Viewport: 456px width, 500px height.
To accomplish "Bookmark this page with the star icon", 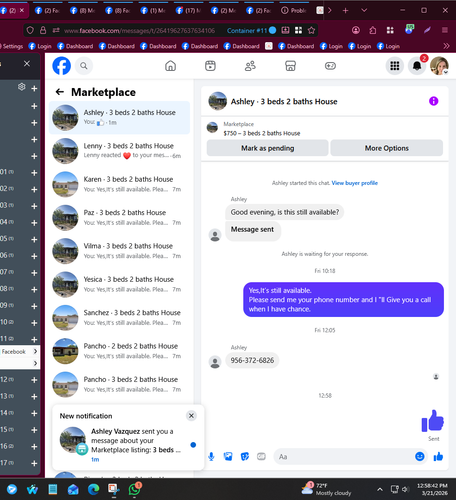I will pos(311,31).
